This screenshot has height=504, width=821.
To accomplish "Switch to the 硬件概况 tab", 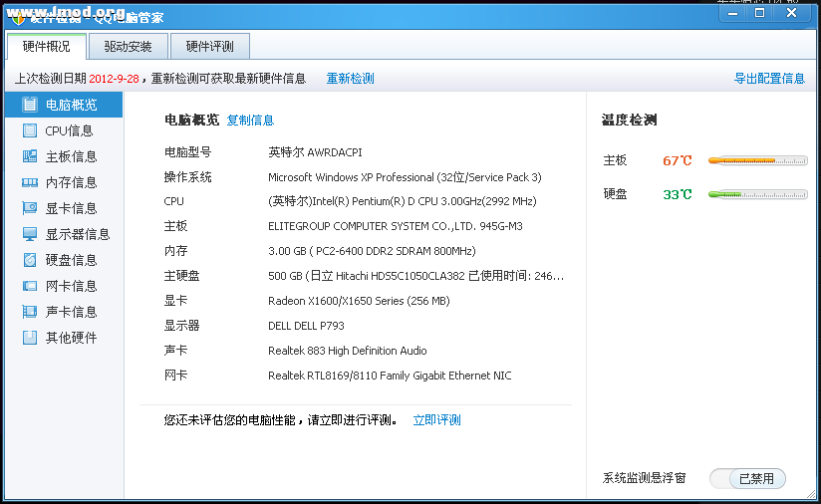I will 46,47.
